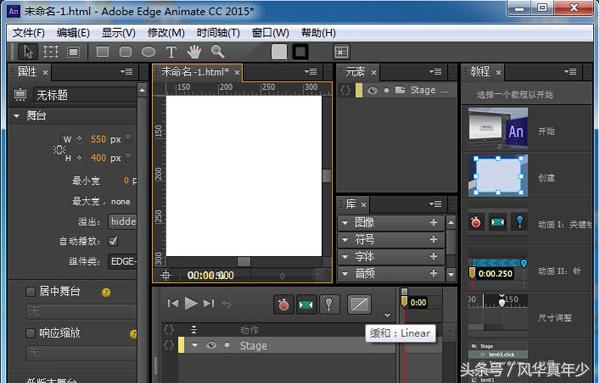Add new audio to Library

[x=434, y=273]
